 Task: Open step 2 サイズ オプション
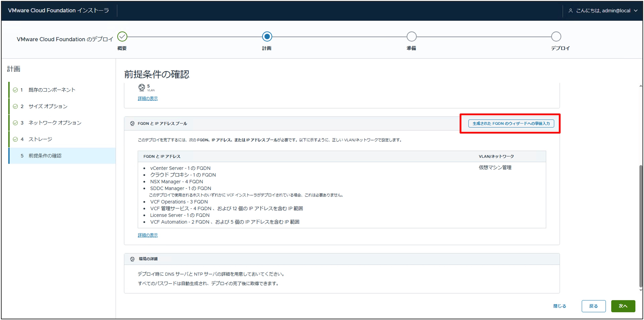click(x=62, y=106)
